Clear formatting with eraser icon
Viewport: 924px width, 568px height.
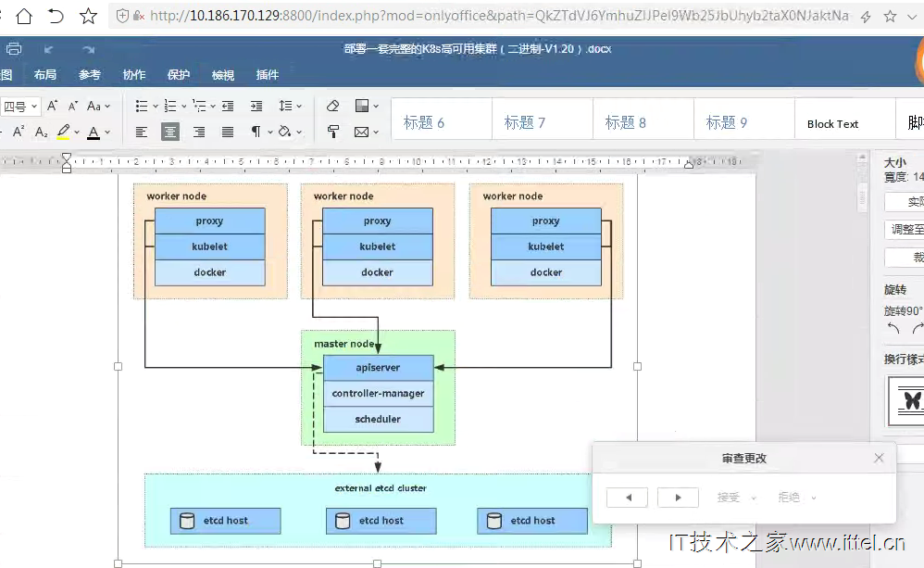[x=333, y=107]
